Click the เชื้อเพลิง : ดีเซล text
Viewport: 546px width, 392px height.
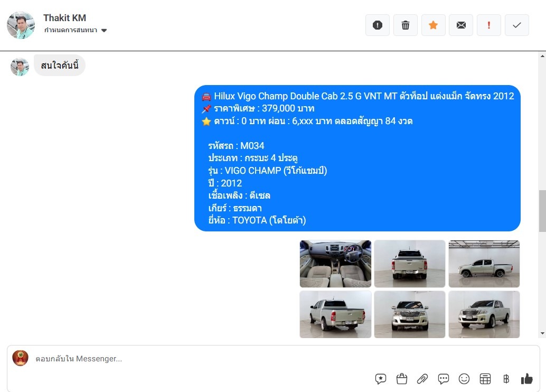pos(239,195)
